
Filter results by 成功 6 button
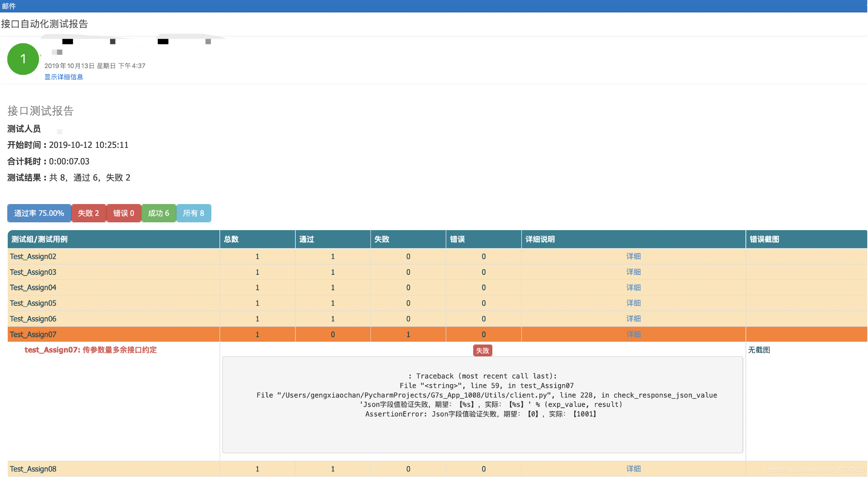[159, 213]
